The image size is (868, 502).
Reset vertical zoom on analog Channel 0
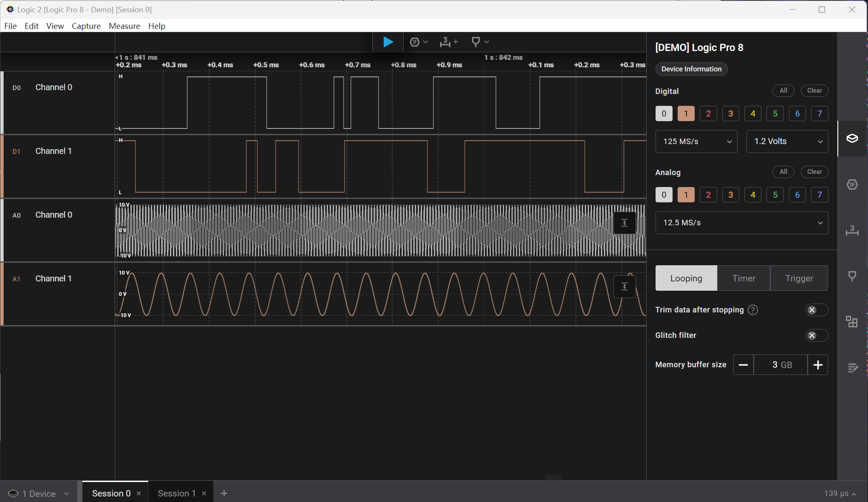pyautogui.click(x=625, y=223)
